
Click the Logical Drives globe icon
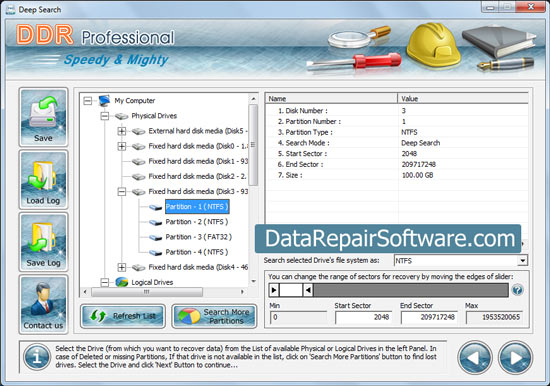(x=121, y=282)
